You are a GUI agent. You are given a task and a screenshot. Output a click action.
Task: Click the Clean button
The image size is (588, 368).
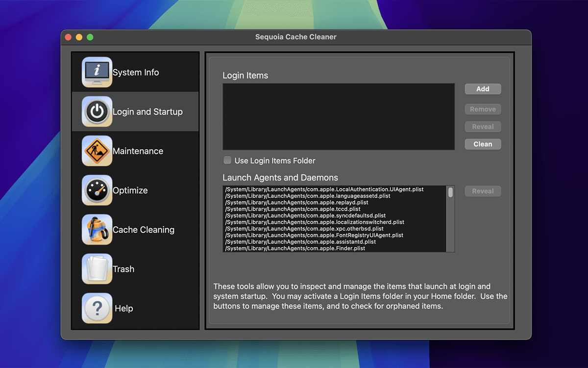[483, 144]
